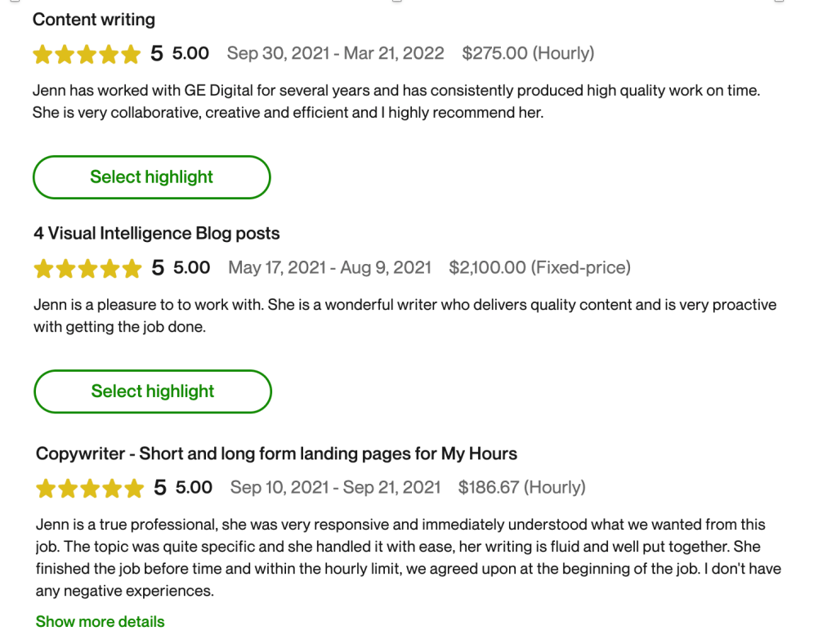Click the fifth star of the Copywriter job rating
Viewport: 836px width, 644px height.
[134, 489]
